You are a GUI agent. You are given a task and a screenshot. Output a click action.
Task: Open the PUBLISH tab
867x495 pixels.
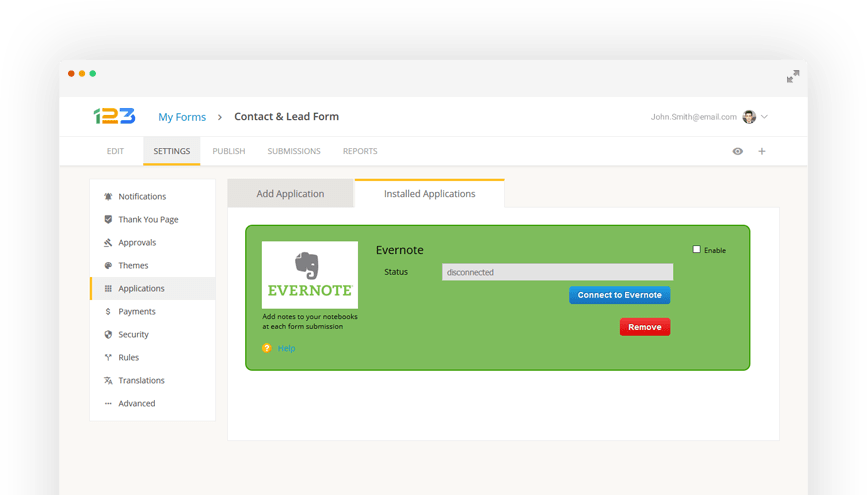tap(228, 151)
